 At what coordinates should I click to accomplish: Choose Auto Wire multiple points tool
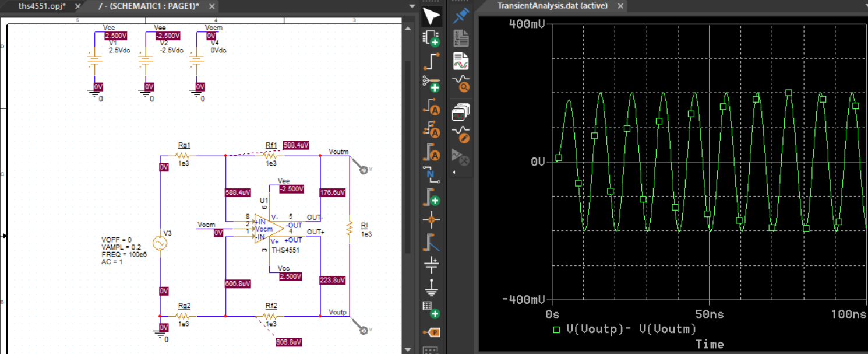click(x=431, y=129)
